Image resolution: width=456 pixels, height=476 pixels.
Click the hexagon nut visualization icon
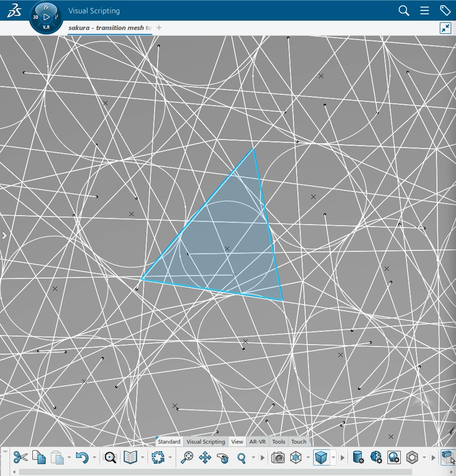pos(412,457)
